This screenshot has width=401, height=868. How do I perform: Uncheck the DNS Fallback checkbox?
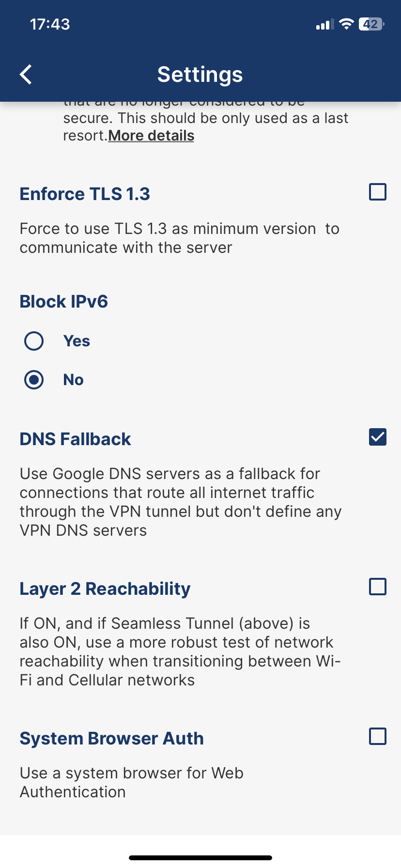pyautogui.click(x=377, y=437)
